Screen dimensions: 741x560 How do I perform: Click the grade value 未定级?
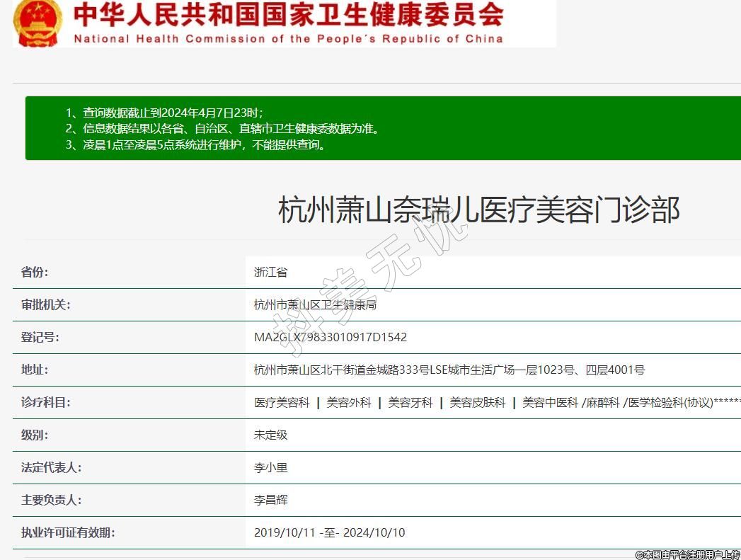[x=270, y=435]
